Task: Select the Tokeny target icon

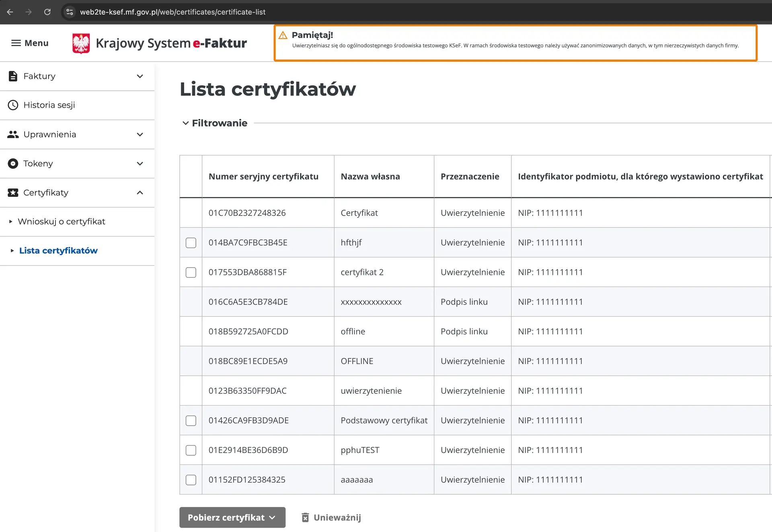Action: pyautogui.click(x=12, y=164)
